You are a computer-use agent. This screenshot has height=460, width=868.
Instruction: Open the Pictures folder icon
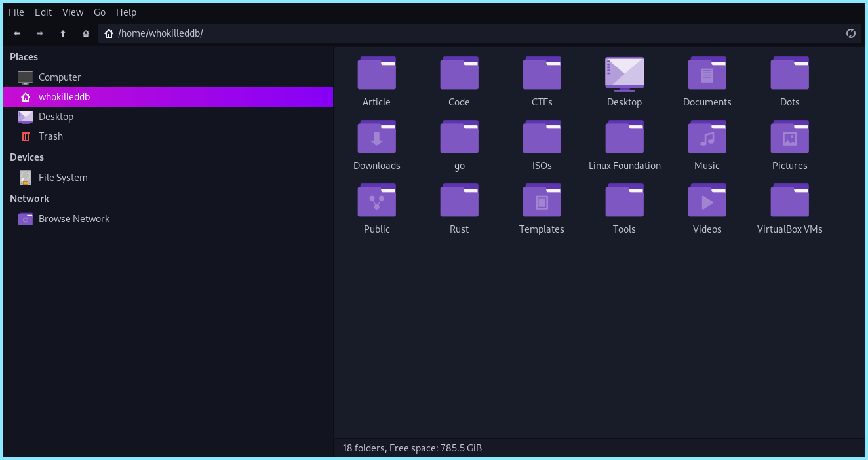tap(789, 136)
